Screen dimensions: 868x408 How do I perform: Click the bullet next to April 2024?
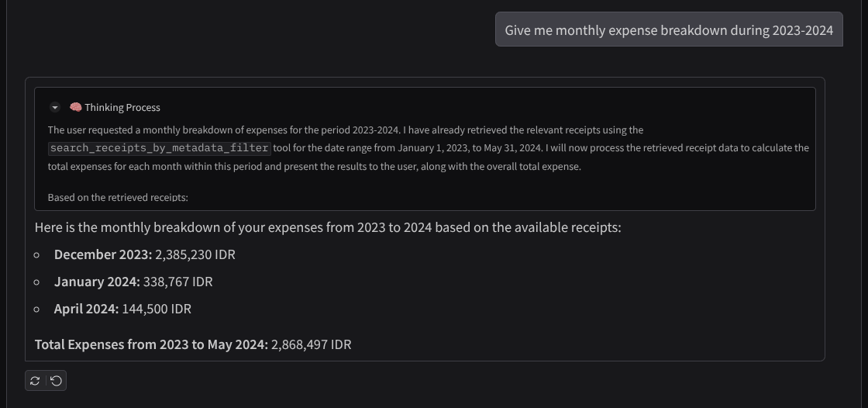(37, 309)
